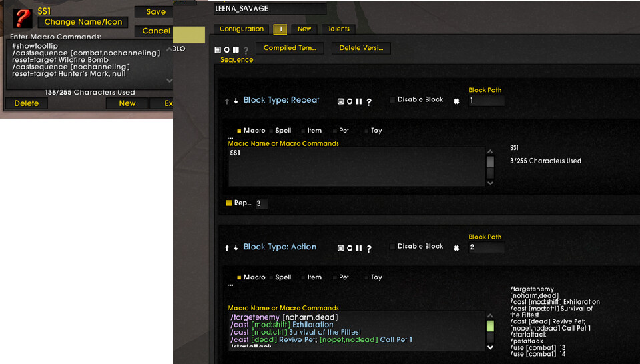The image size is (640, 364).
Task: Select Spell type in Repeat block
Action: 271,131
